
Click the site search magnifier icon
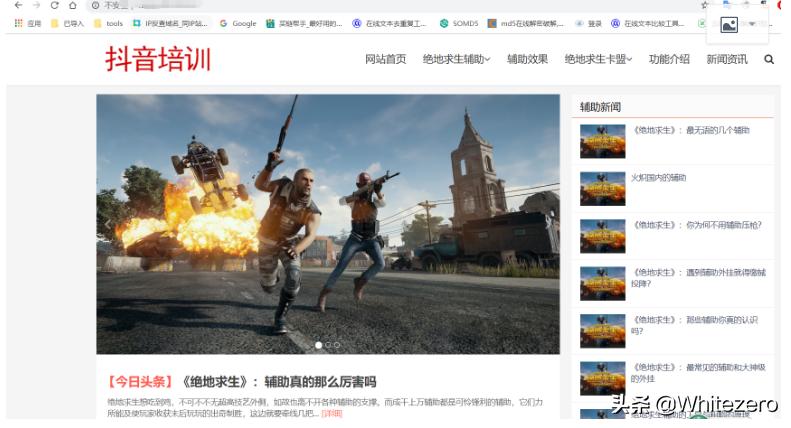pyautogui.click(x=769, y=60)
